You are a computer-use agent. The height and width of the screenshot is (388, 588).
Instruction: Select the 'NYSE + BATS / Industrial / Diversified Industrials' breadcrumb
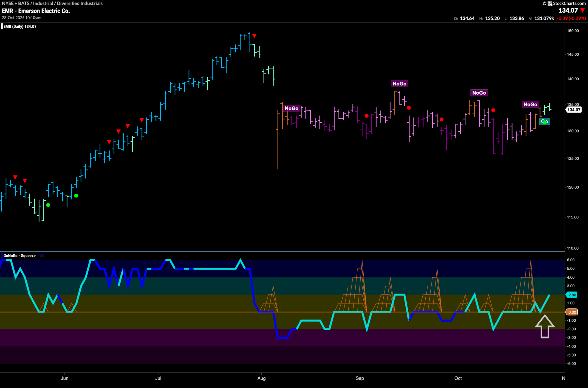52,3
